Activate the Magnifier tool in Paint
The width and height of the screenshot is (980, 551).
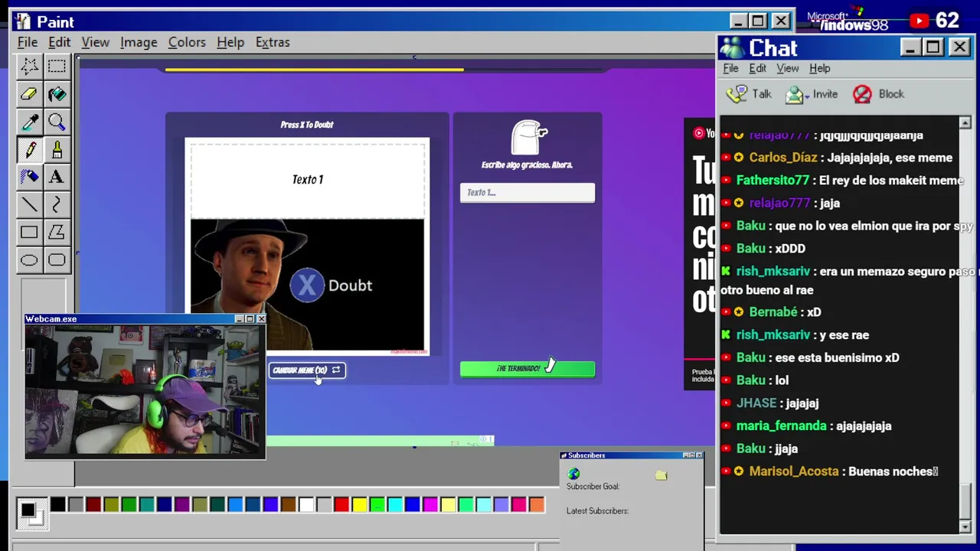(x=57, y=122)
